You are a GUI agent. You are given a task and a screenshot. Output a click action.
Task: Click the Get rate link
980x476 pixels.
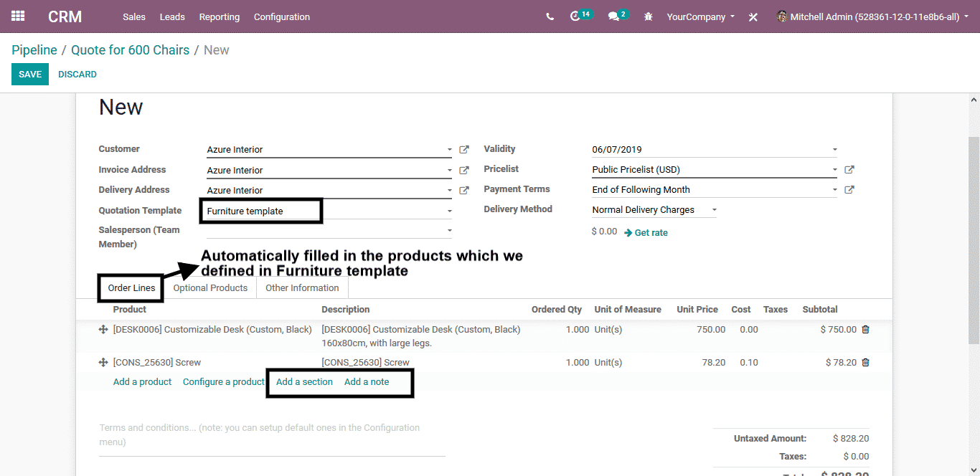[651, 233]
